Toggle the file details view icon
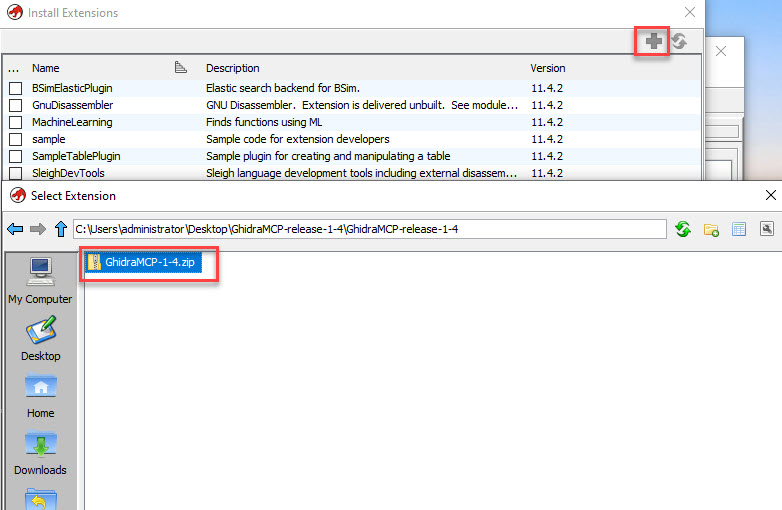The image size is (782, 510). pyautogui.click(x=739, y=229)
